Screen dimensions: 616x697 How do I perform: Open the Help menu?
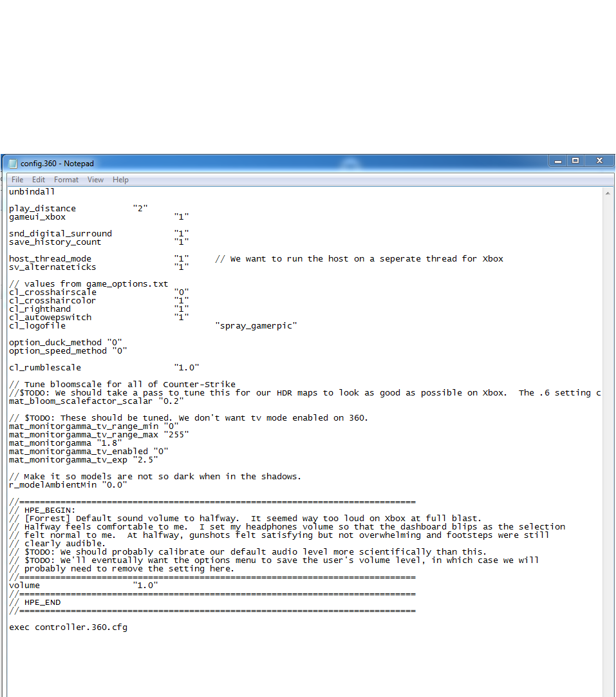[120, 180]
